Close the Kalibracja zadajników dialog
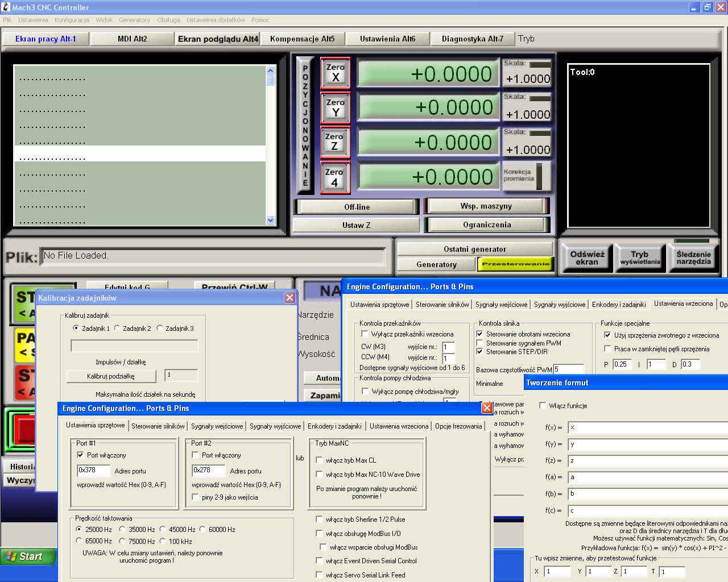This screenshot has height=582, width=728. [290, 297]
